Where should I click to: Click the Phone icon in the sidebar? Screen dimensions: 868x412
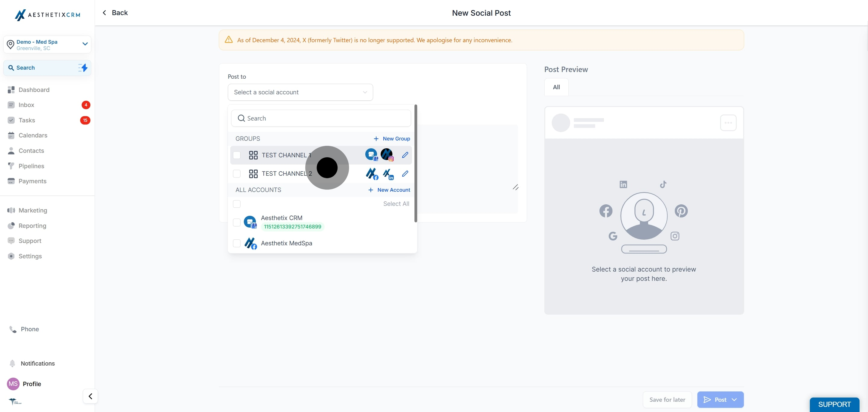[x=13, y=329]
